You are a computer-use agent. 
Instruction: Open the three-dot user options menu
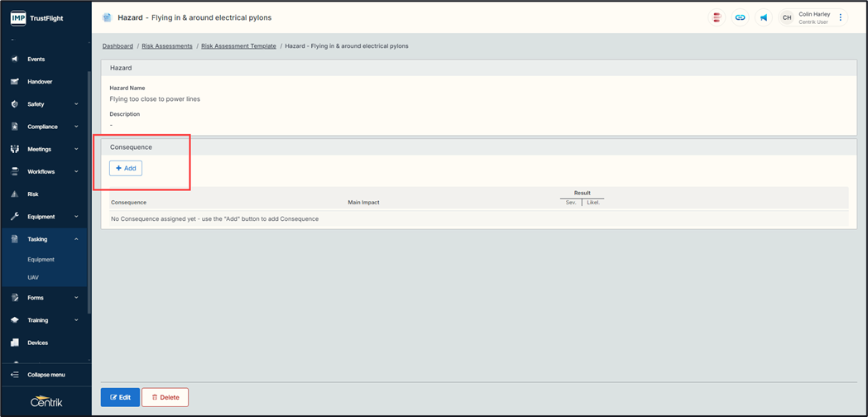pyautogui.click(x=841, y=17)
